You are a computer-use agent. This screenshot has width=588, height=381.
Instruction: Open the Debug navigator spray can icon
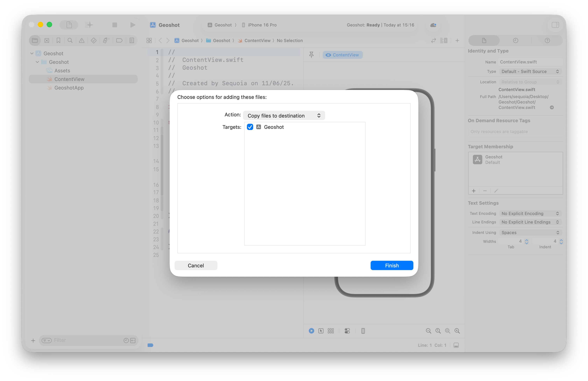pos(106,40)
